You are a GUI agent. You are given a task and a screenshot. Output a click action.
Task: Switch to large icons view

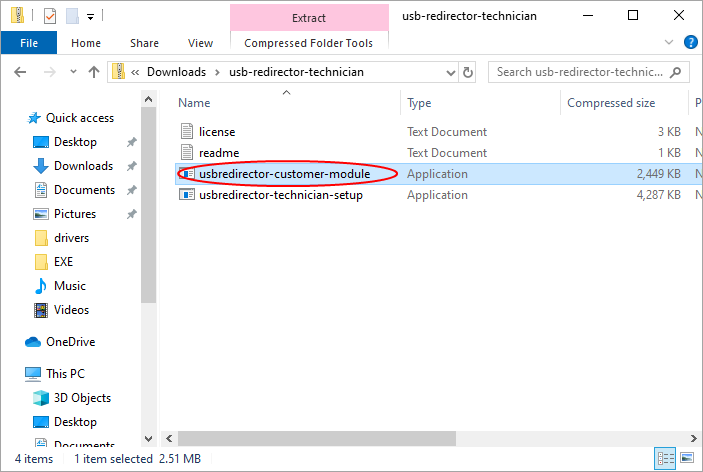[688, 459]
